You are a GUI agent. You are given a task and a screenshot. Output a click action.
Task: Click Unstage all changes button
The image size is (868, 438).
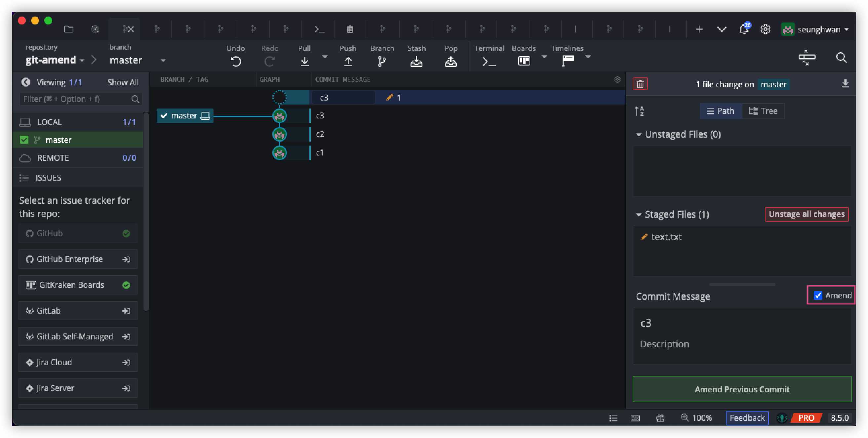point(806,214)
